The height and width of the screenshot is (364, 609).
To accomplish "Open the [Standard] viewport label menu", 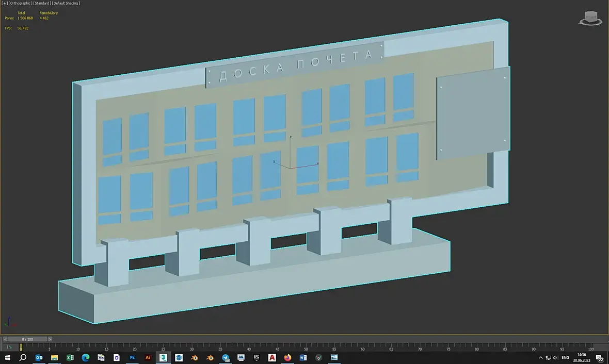I will pos(42,3).
